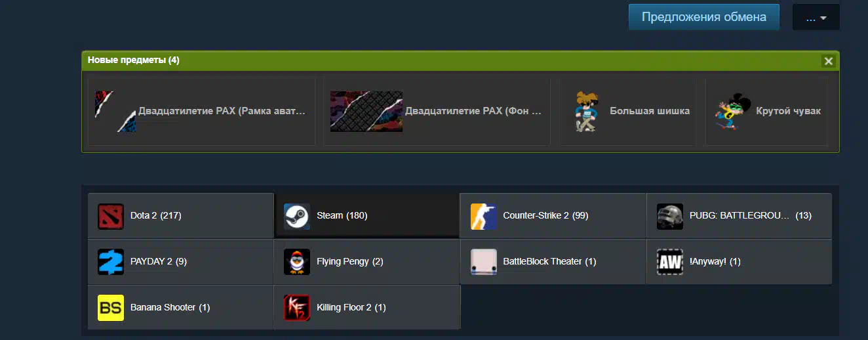
Task: Click the Flying Pengy penguin icon
Action: point(297,262)
